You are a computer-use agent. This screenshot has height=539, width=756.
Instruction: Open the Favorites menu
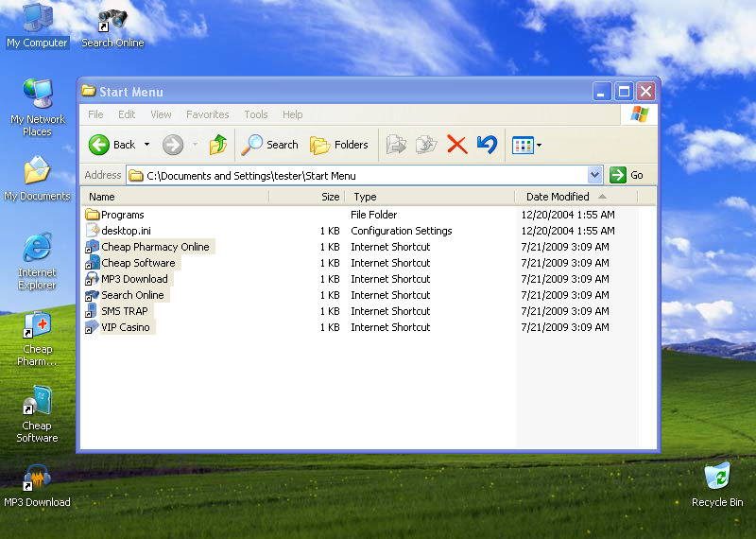pyautogui.click(x=207, y=114)
